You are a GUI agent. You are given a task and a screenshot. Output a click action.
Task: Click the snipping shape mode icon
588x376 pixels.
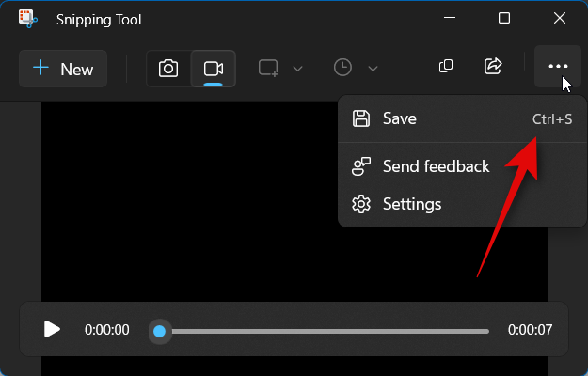269,68
